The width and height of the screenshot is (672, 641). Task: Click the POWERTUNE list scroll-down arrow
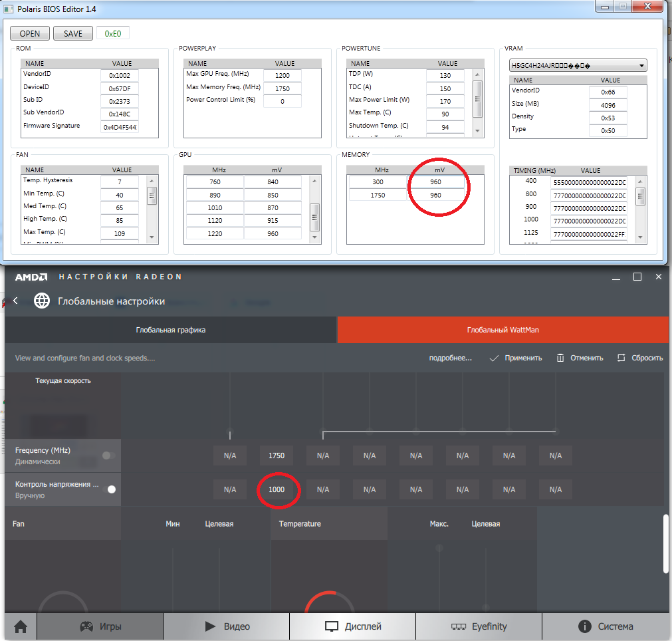pyautogui.click(x=477, y=131)
